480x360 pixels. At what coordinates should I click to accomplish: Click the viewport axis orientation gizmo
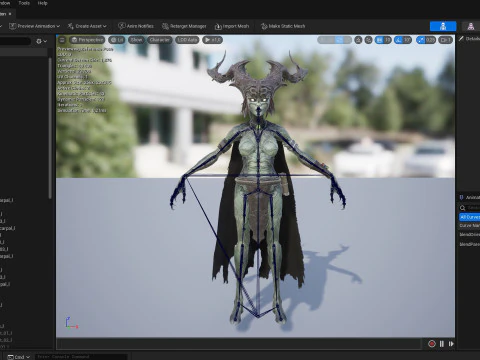pyautogui.click(x=71, y=323)
